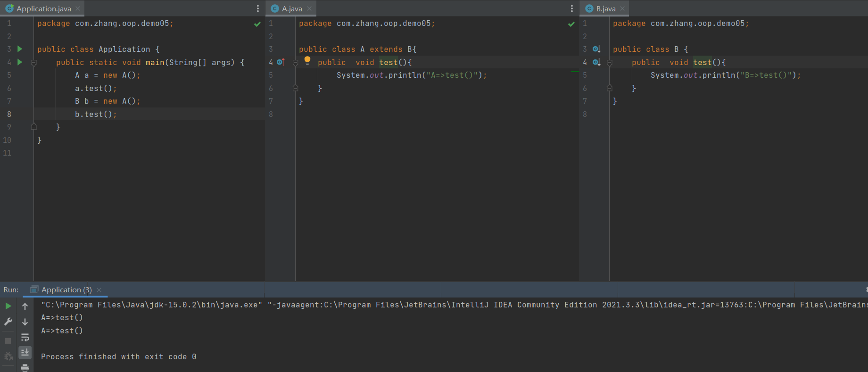Click the overriding method gutter icon in A.java
This screenshot has width=868, height=372.
[281, 62]
